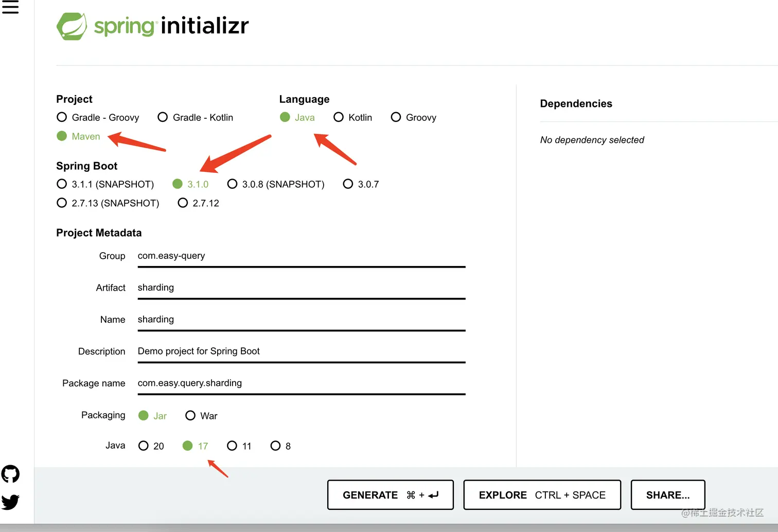Viewport: 778px width, 532px height.
Task: Edit the Artifact field
Action: [x=302, y=288]
